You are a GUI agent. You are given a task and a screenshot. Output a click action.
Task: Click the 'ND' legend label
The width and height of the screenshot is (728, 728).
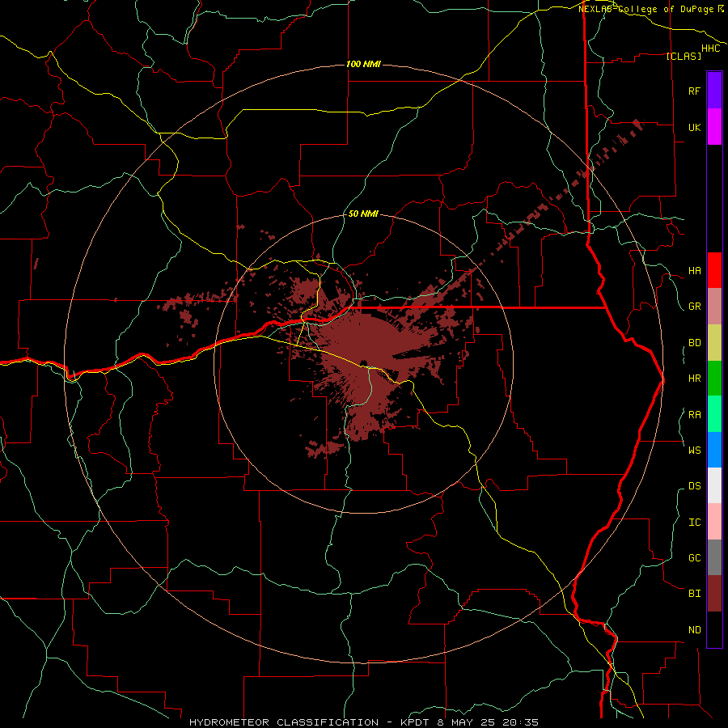[x=694, y=630]
